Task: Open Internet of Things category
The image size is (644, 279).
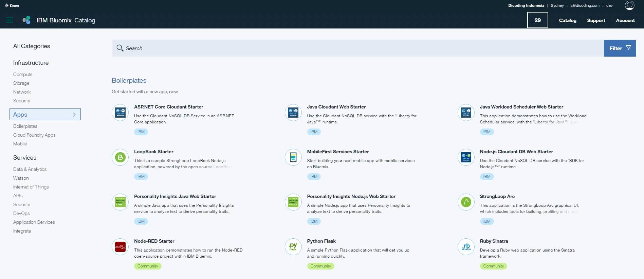Action: (31, 187)
